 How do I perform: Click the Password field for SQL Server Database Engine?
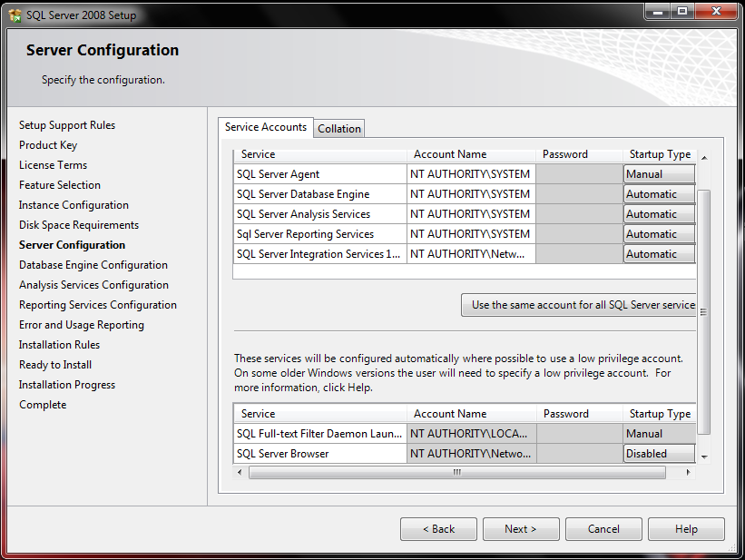[579, 194]
